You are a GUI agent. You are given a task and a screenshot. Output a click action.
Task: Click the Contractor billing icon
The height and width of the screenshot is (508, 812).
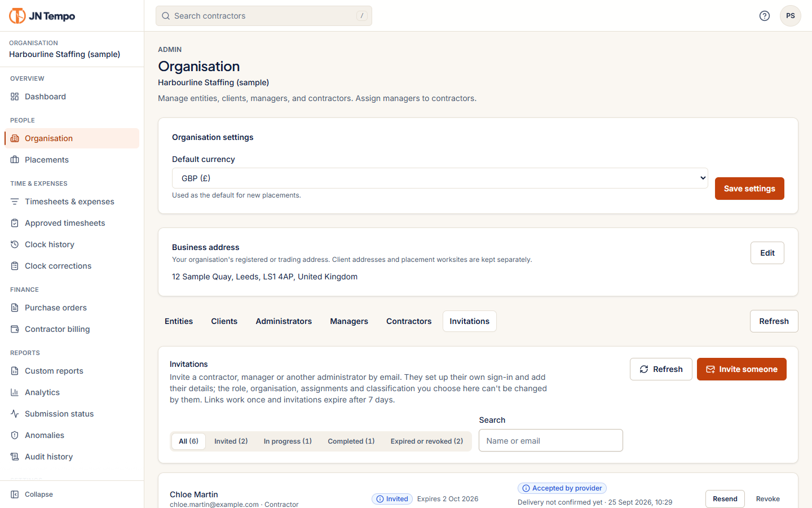pos(15,329)
